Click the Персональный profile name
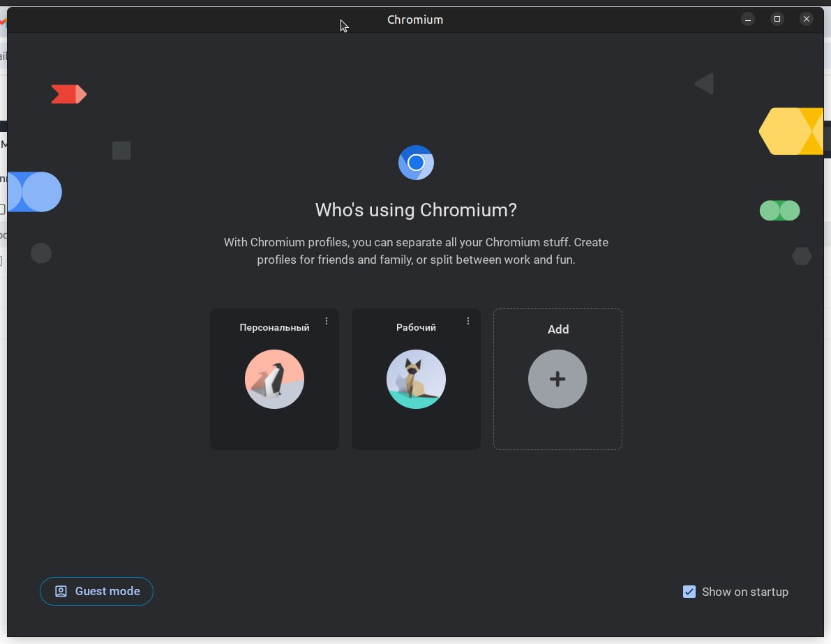This screenshot has height=644, width=831. point(274,327)
